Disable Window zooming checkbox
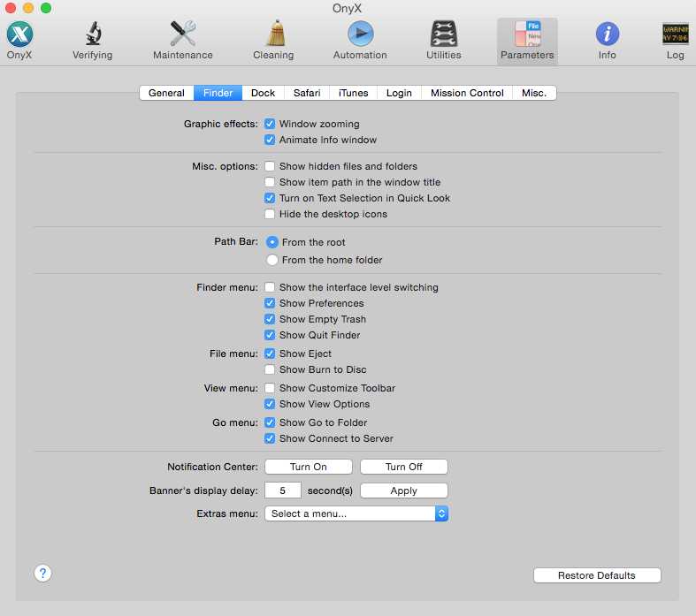 tap(270, 124)
